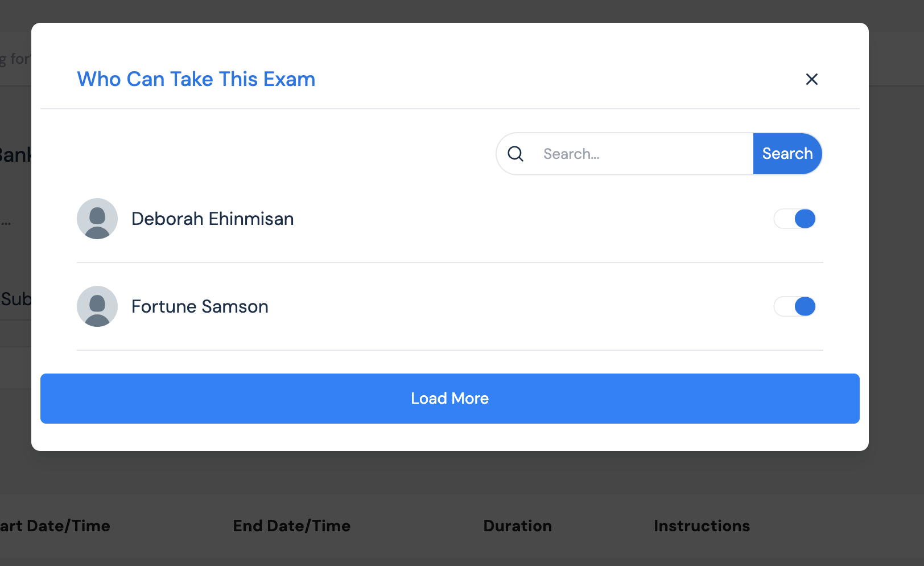The height and width of the screenshot is (566, 924).
Task: Click Load More to show more students
Action: tap(449, 399)
